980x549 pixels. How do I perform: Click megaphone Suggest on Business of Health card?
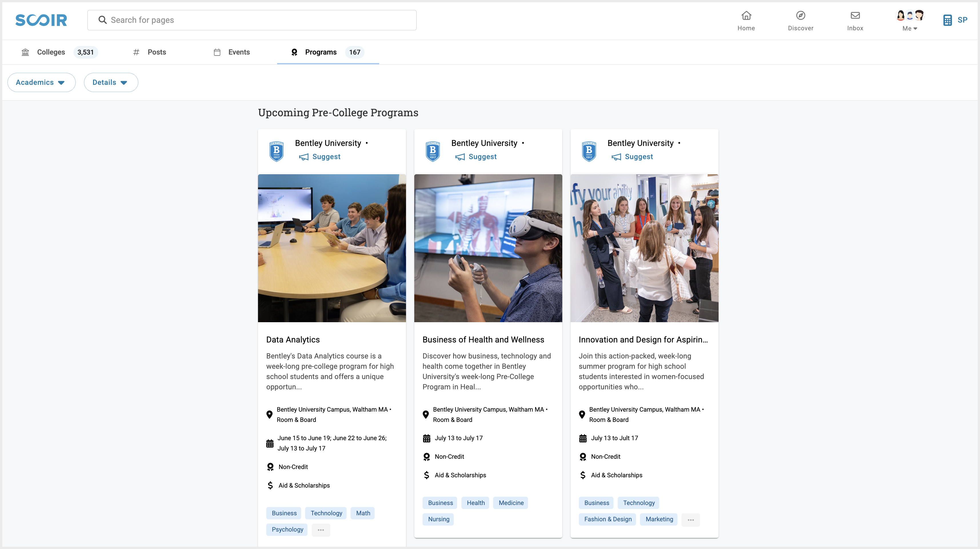[460, 157]
